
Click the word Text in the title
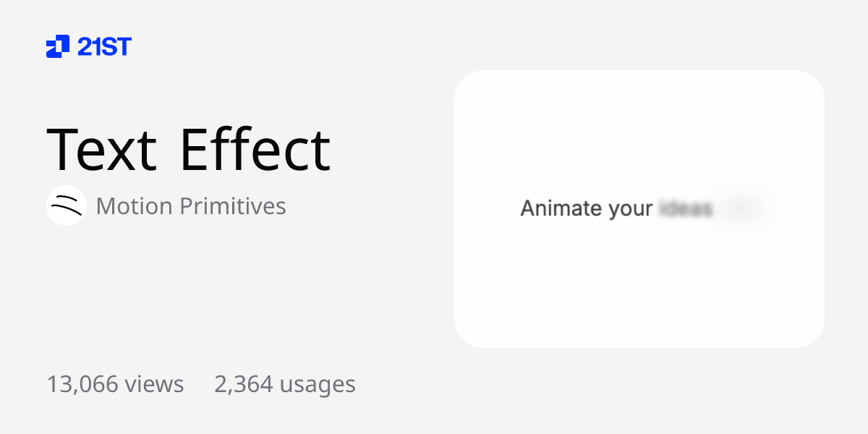coord(101,150)
